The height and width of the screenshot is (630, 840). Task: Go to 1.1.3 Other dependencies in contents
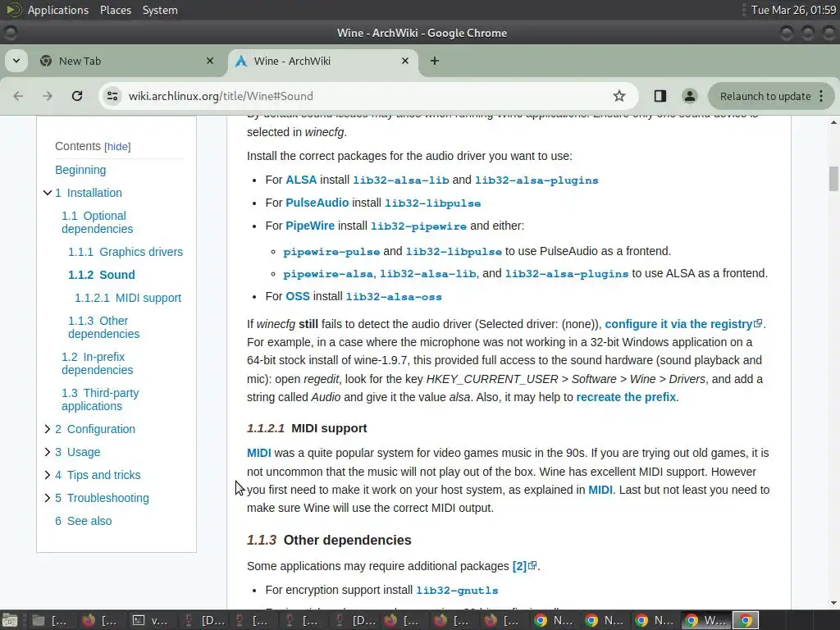click(103, 327)
